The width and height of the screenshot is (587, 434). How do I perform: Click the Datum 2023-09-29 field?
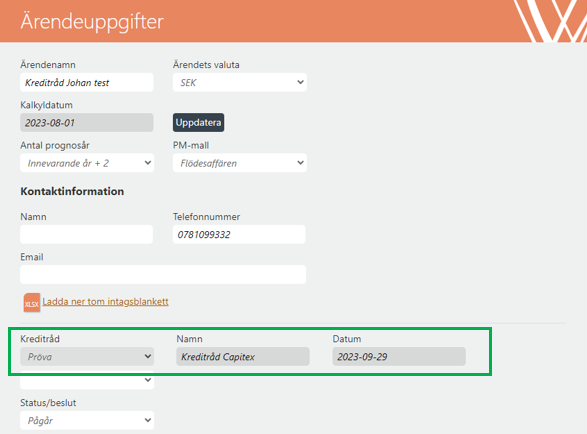(x=399, y=356)
